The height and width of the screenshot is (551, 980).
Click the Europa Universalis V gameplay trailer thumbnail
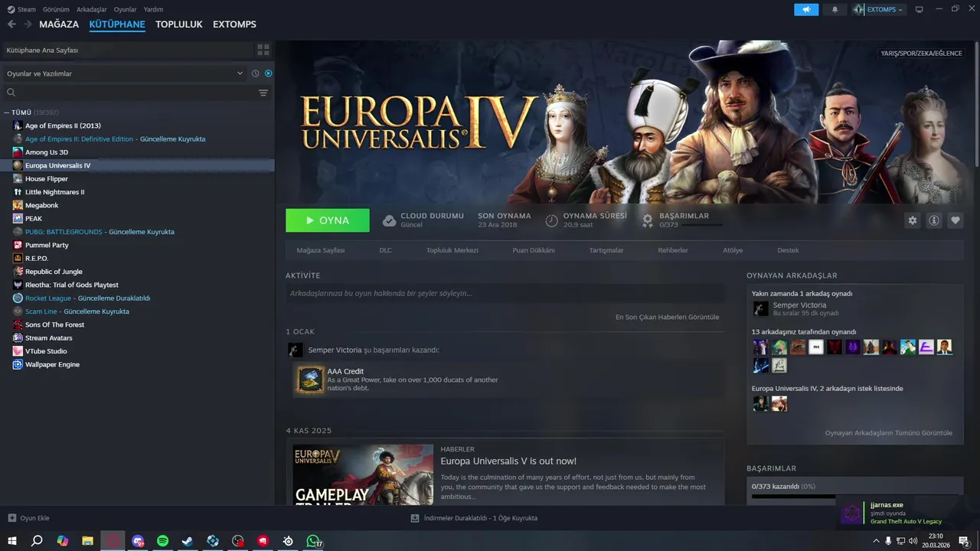click(x=363, y=474)
